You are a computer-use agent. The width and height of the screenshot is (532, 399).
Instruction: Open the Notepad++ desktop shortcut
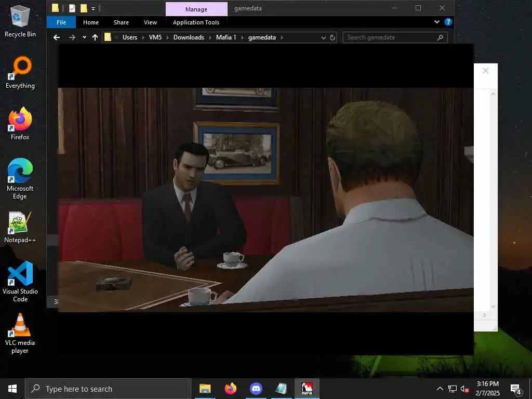20,227
